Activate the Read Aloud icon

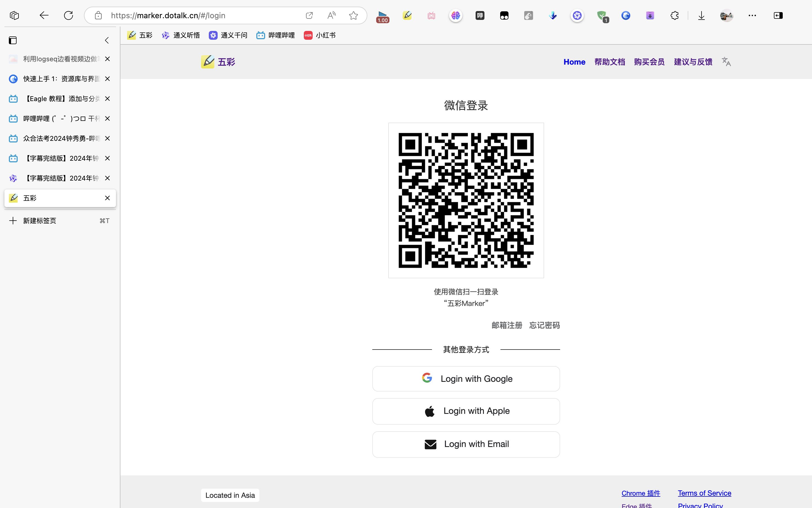(331, 15)
